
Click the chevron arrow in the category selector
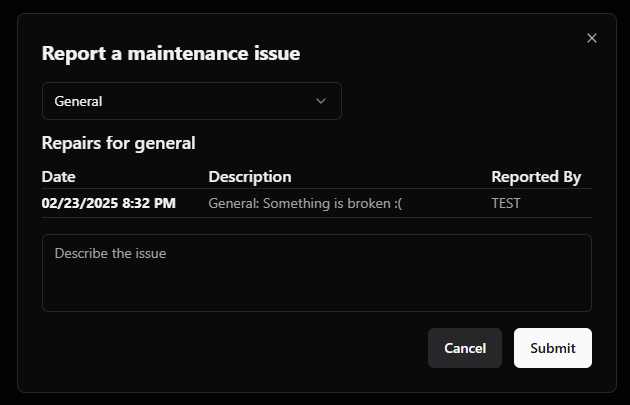[x=321, y=101]
